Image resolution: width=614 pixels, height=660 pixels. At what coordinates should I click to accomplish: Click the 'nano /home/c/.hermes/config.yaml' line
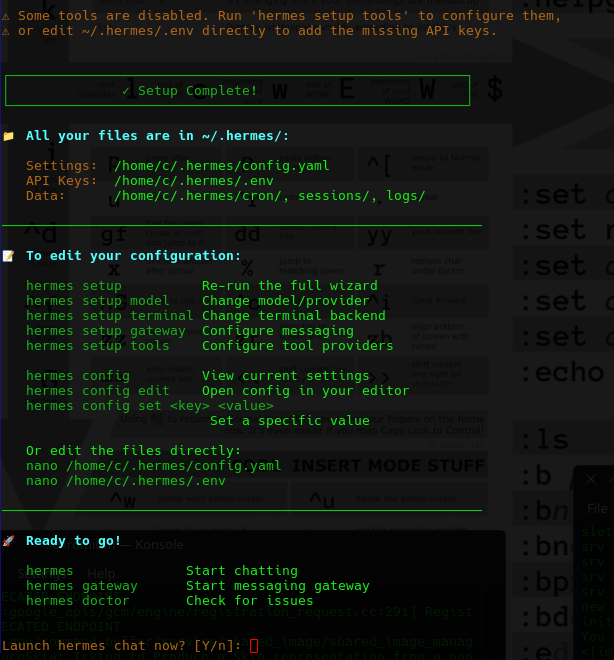coord(154,466)
